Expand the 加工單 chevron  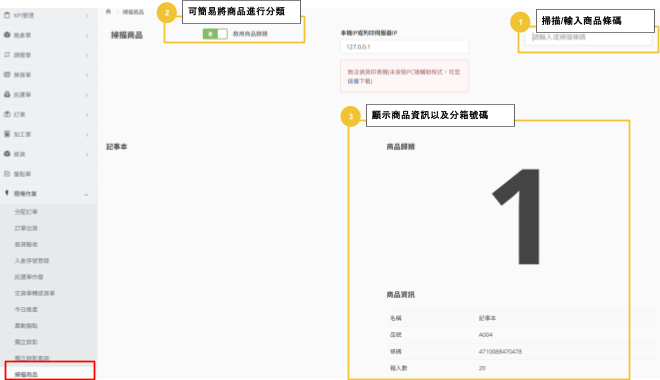(87, 134)
